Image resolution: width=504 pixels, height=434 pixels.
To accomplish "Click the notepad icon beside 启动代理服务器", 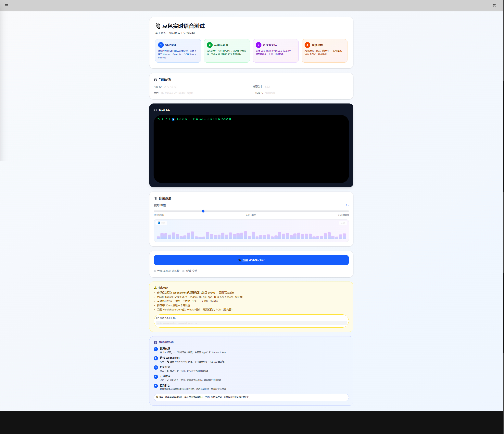I will pyautogui.click(x=157, y=318).
